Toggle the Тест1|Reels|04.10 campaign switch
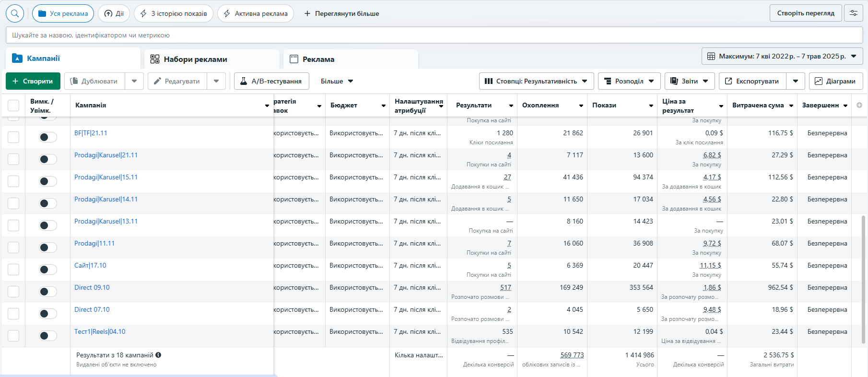This screenshot has height=377, width=868. (48, 336)
